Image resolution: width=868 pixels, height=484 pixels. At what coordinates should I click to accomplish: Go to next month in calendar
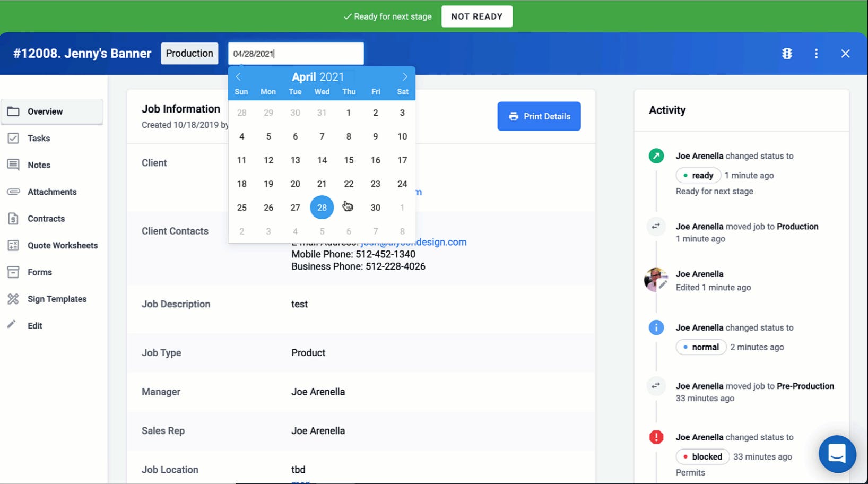tap(405, 76)
